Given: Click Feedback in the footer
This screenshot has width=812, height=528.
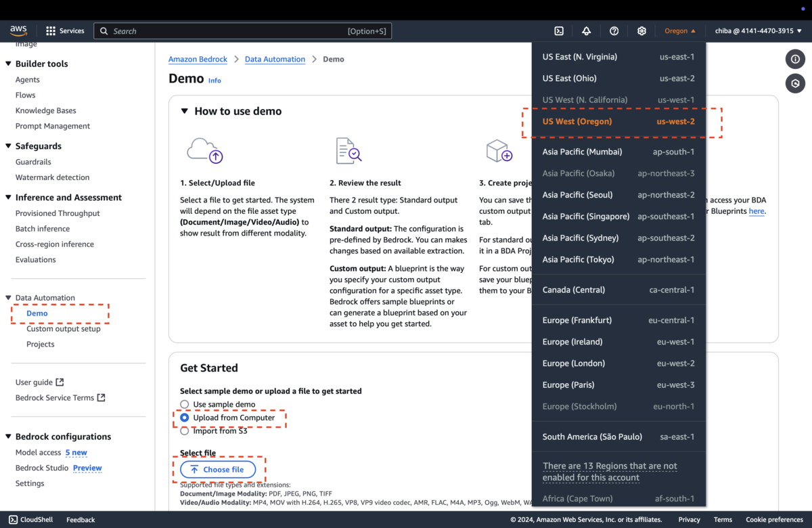Looking at the screenshot, I should coord(81,520).
